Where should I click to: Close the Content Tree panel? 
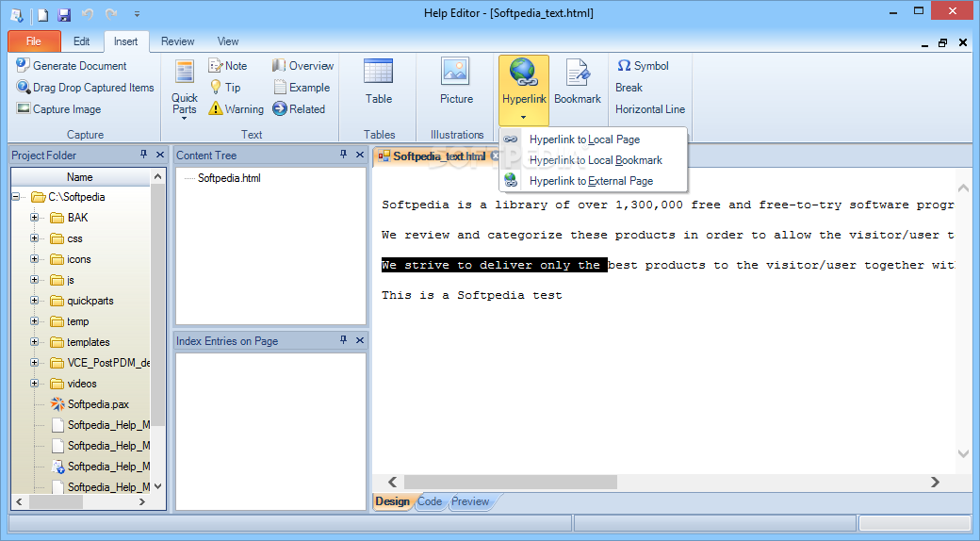click(359, 155)
